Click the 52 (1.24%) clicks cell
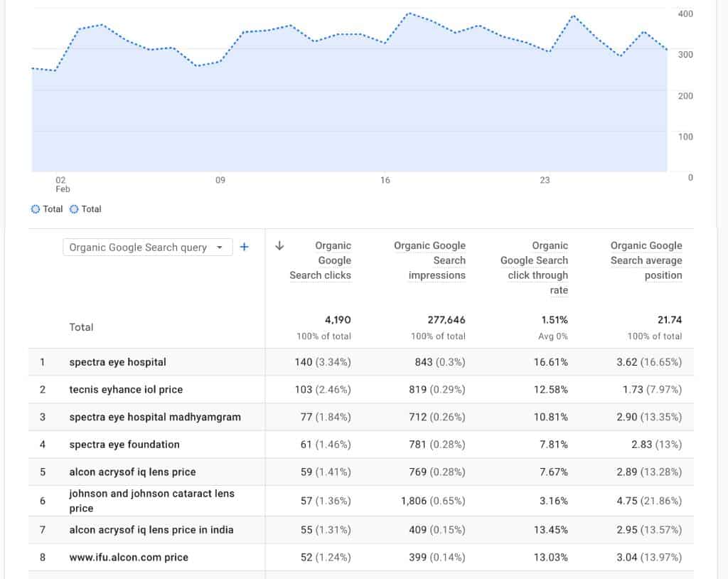This screenshot has width=728, height=579. (x=326, y=557)
